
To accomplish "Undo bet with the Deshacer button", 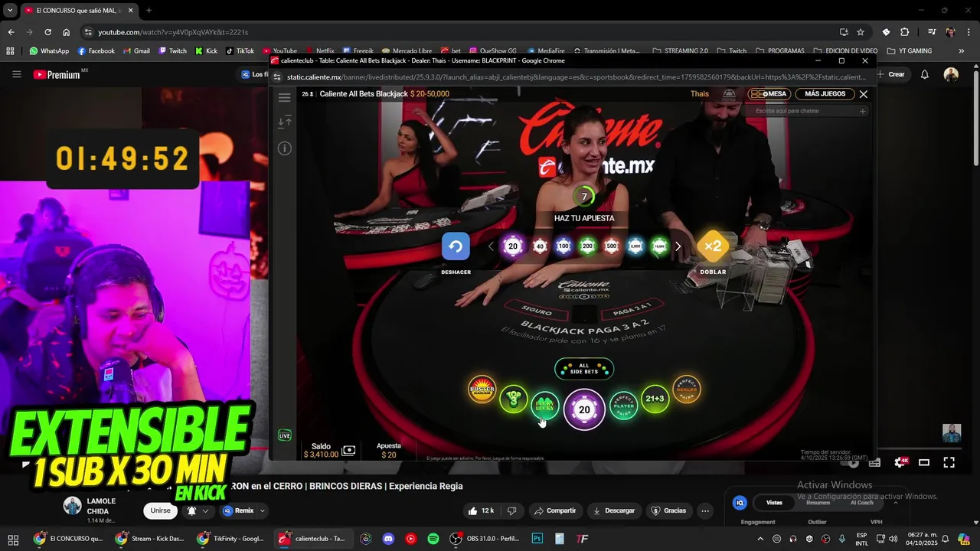I will 456,246.
